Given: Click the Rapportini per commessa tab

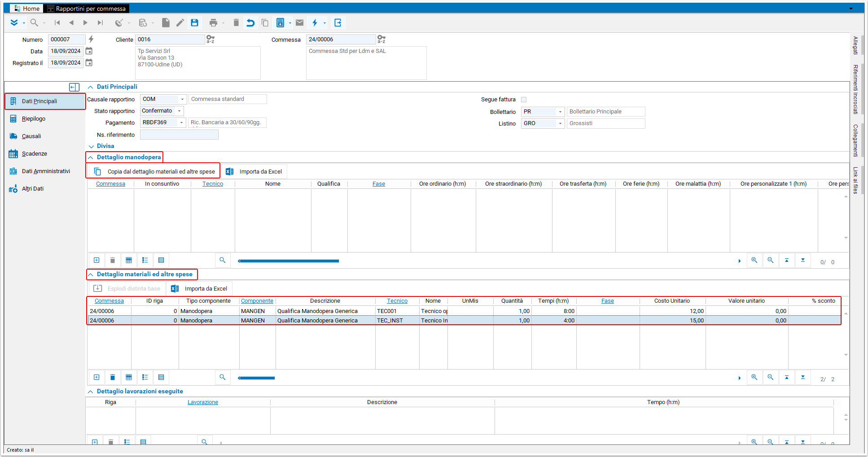Looking at the screenshot, I should click(x=86, y=9).
